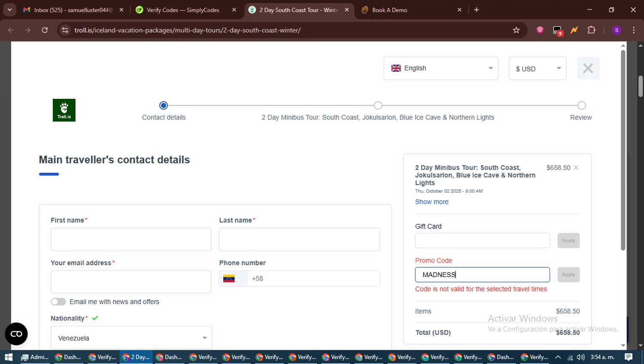
Task: Click the orange lightning extension icon
Action: [x=574, y=30]
